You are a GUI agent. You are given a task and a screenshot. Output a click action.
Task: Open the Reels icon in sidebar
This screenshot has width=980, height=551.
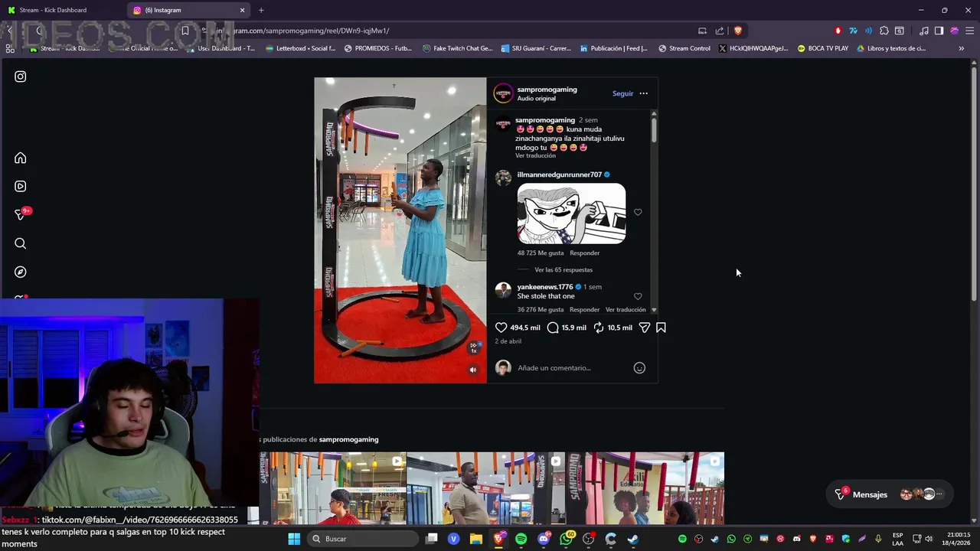(21, 186)
